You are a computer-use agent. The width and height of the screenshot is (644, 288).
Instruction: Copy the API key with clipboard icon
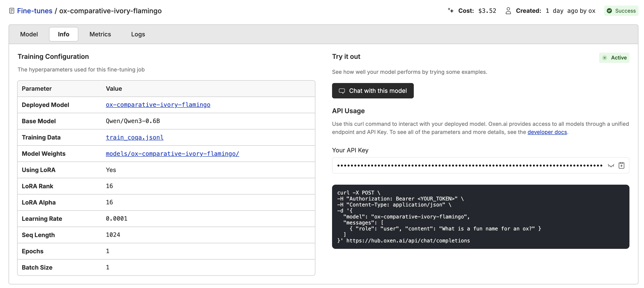click(621, 165)
